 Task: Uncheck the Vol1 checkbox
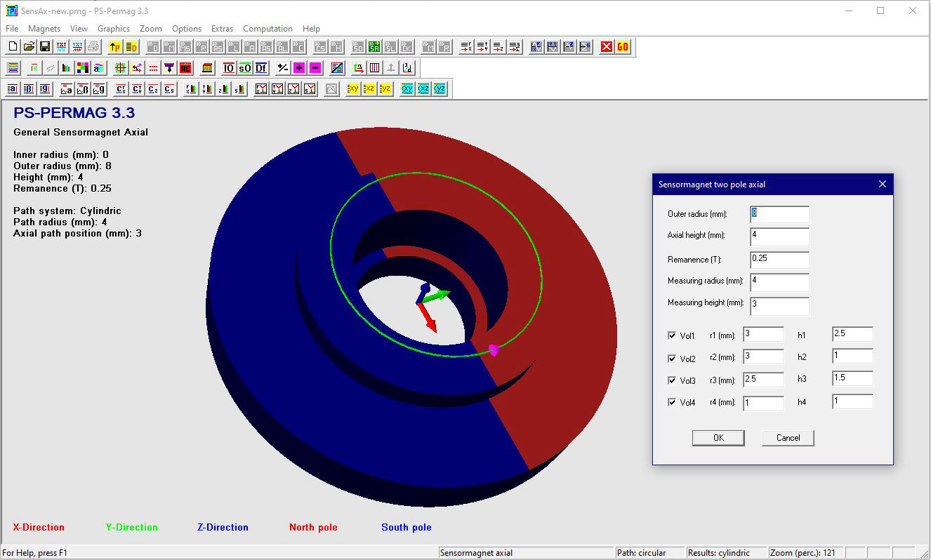[x=672, y=336]
